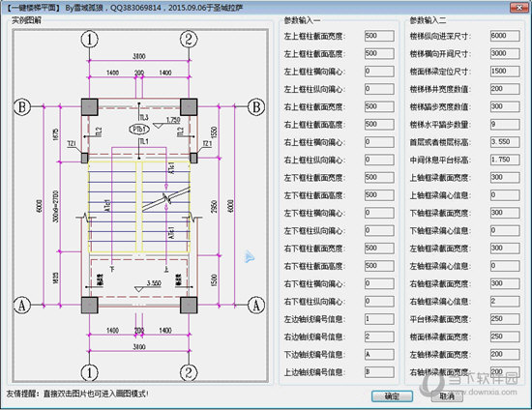Click the 平台梯梁截面宽度 input field
The image size is (532, 410).
click(505, 319)
